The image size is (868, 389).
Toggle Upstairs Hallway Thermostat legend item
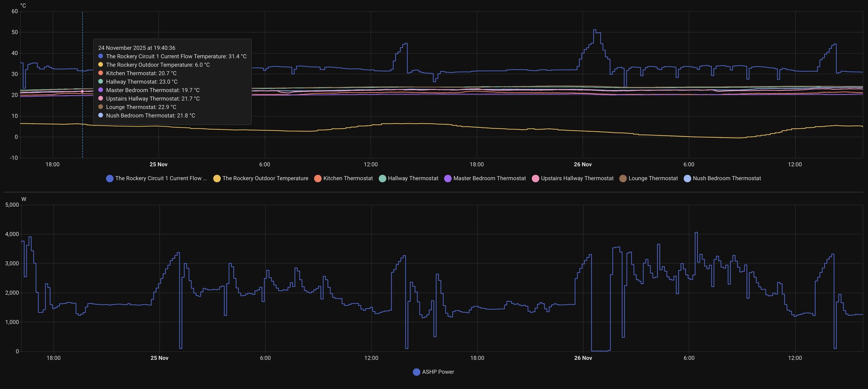coord(535,179)
